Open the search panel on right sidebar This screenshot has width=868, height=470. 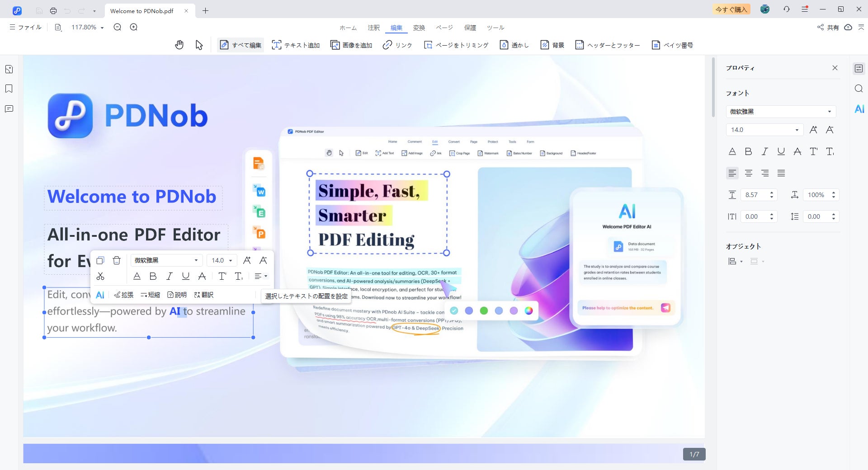click(859, 89)
